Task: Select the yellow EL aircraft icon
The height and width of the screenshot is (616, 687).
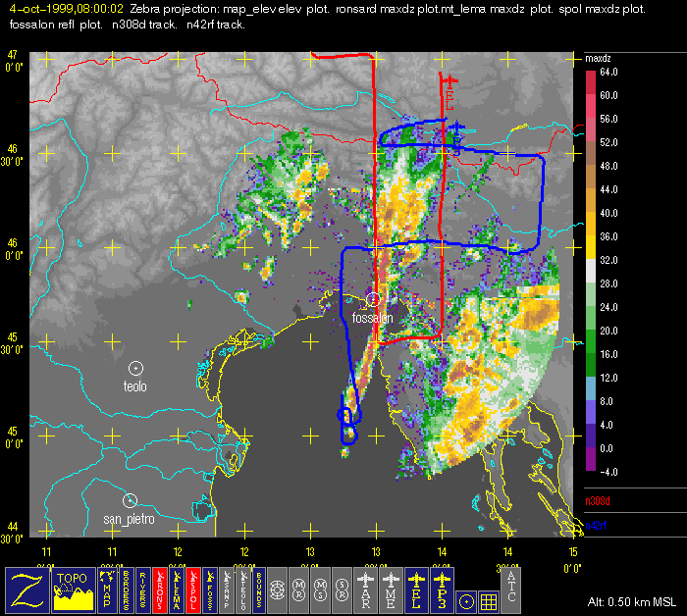Action: click(x=416, y=590)
